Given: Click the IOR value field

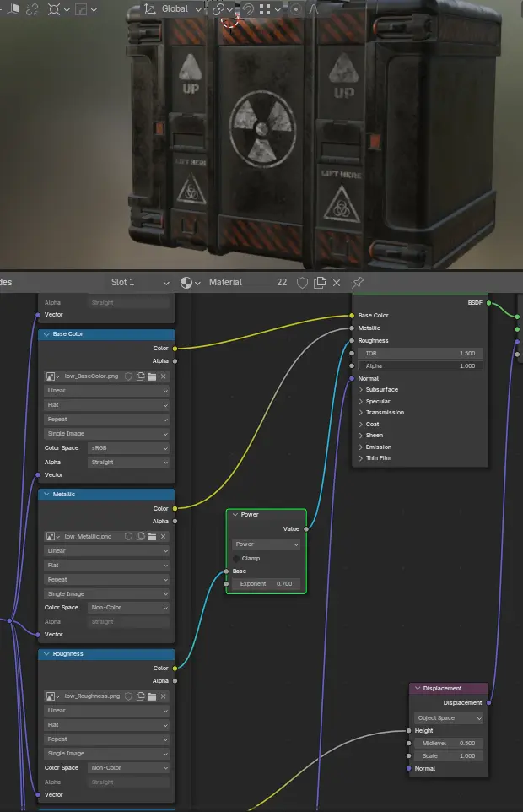Looking at the screenshot, I should click(x=420, y=354).
